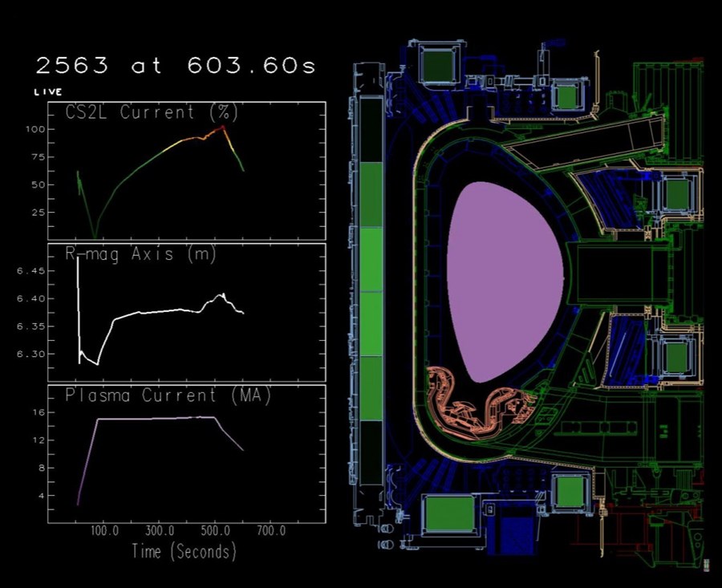
Task: Click the topmost dark central solenoid segment
Action: (x=371, y=129)
